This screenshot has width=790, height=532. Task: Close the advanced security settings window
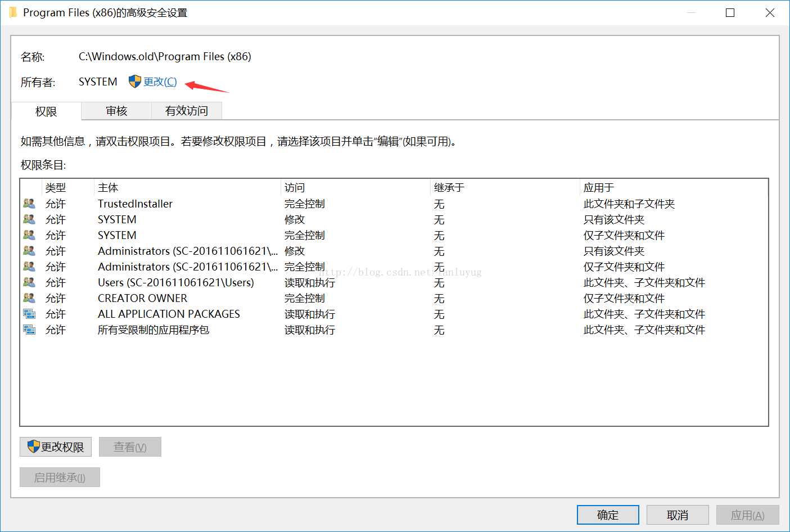tap(770, 12)
